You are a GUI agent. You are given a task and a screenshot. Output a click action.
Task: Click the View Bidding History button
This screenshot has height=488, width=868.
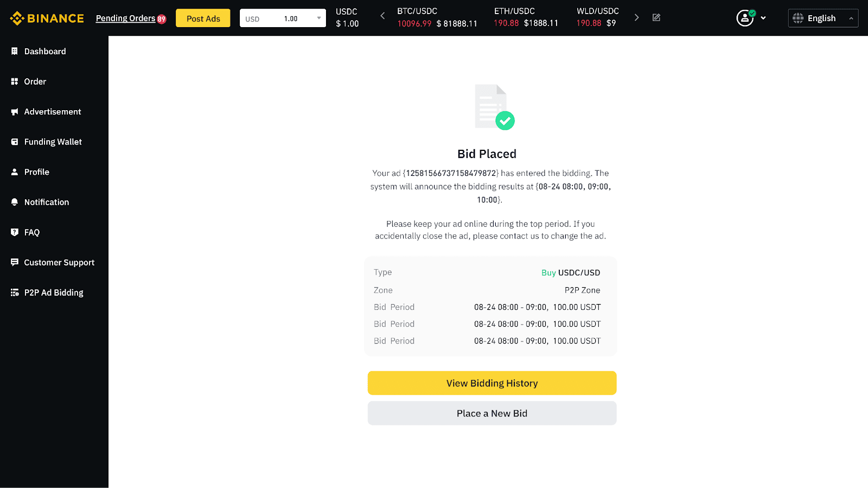point(492,383)
